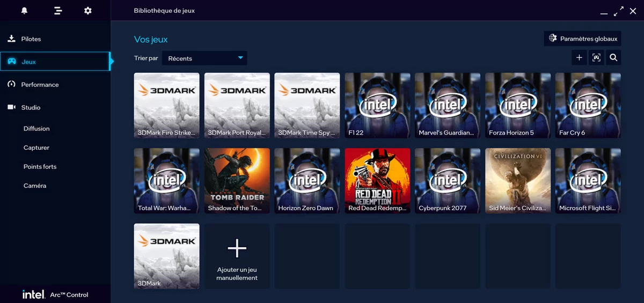Open Forza Horizon 5 tile
The width and height of the screenshot is (644, 303).
click(x=518, y=106)
